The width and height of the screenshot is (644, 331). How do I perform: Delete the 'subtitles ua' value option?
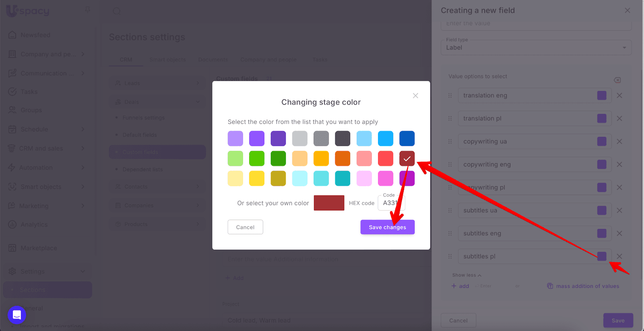619,211
